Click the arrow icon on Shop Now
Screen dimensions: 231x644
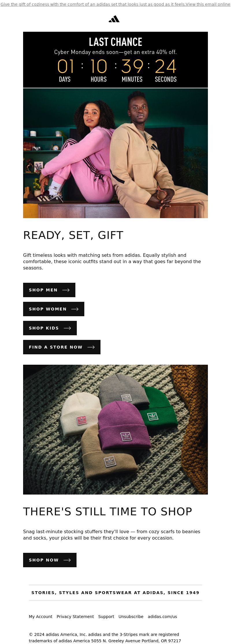pos(67,560)
